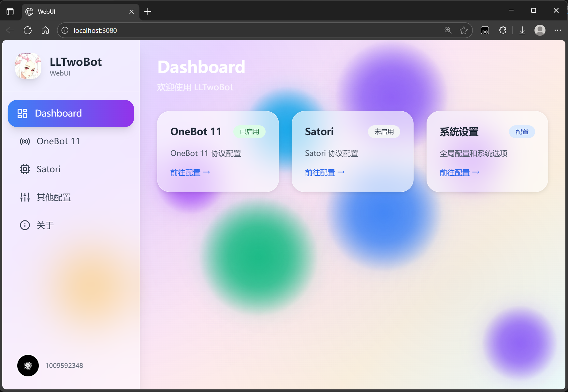
Task: Click the 配置 badge on 系统设置 card
Action: coord(522,132)
